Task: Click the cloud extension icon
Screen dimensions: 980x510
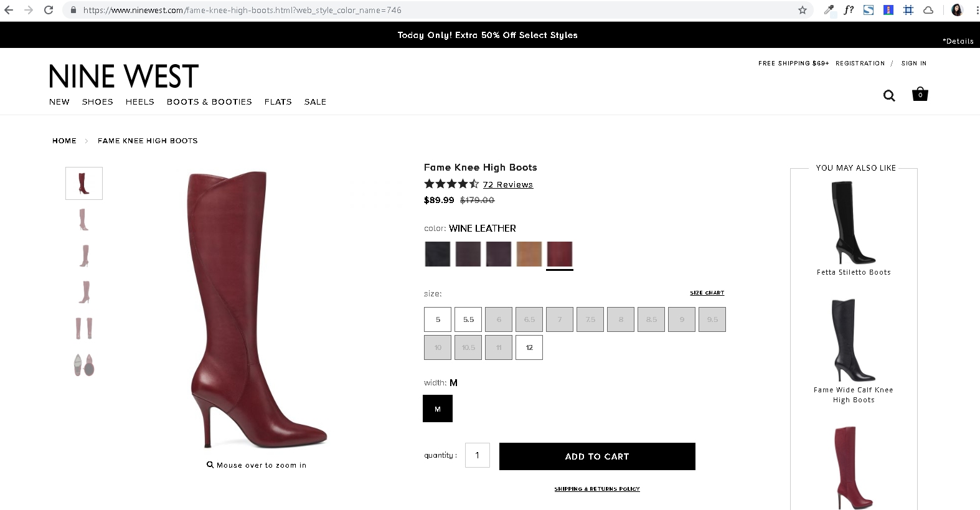Action: pos(928,10)
